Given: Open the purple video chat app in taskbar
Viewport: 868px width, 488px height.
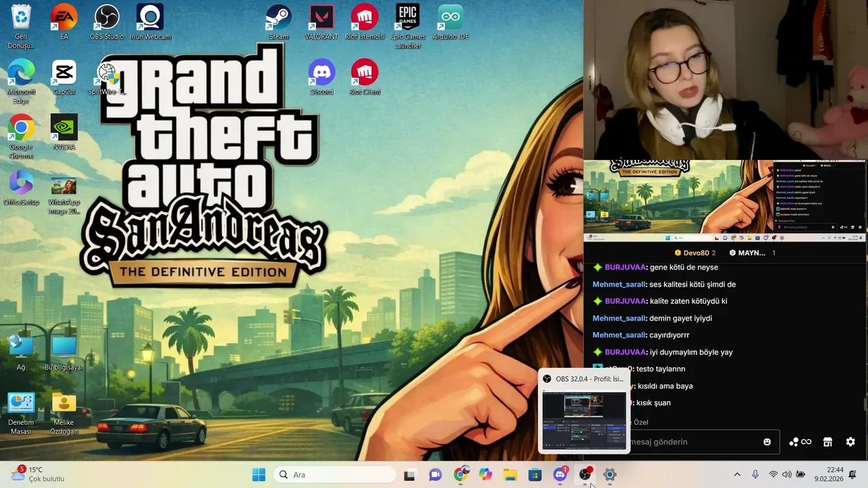Looking at the screenshot, I should click(435, 474).
